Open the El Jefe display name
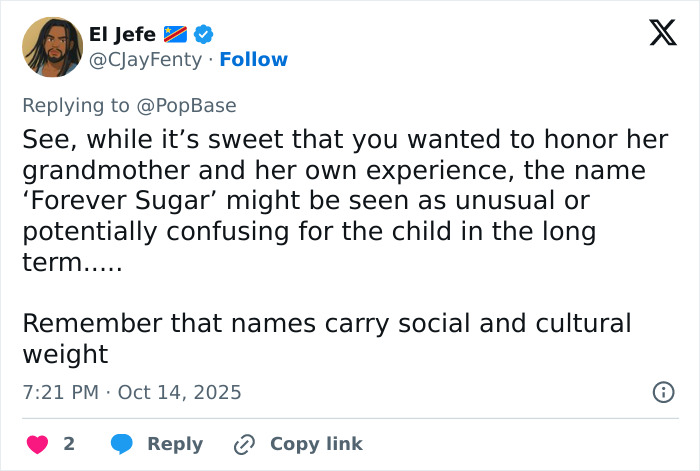This screenshot has width=700, height=471. point(123,35)
